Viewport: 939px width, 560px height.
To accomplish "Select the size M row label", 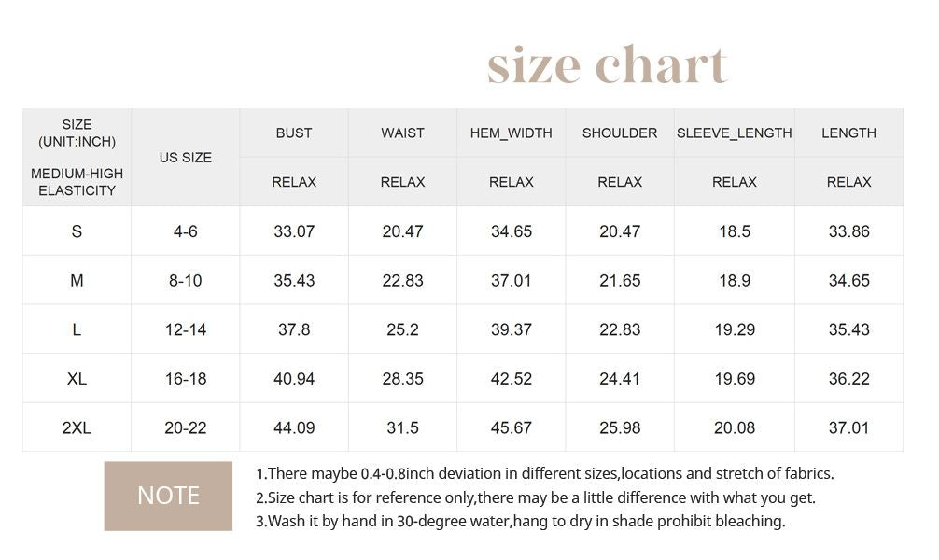I will pos(77,280).
